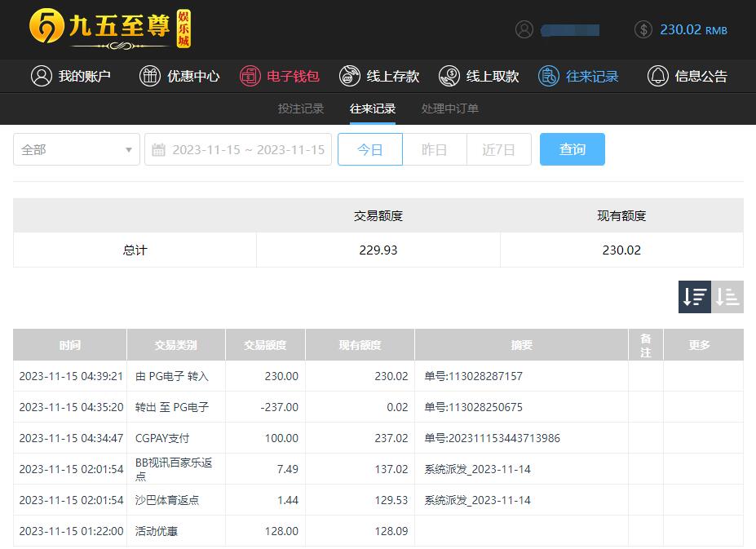This screenshot has height=549, width=756.
Task: Click the total 229.93 value
Action: click(x=378, y=250)
